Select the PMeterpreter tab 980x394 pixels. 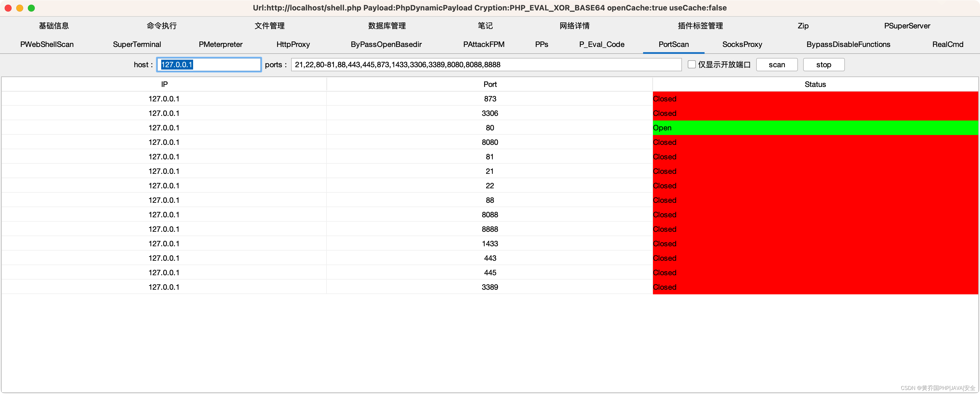click(221, 45)
